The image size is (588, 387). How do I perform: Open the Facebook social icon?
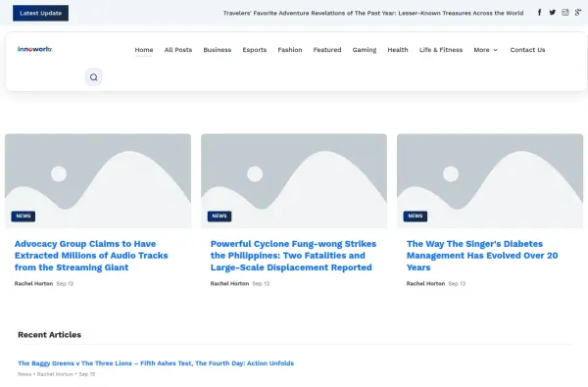click(539, 13)
